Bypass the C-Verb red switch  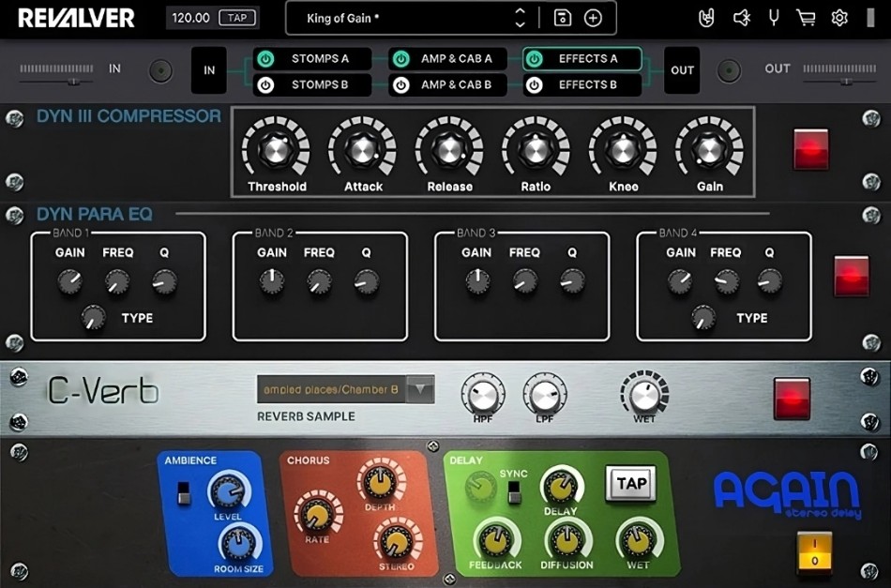pyautogui.click(x=792, y=399)
